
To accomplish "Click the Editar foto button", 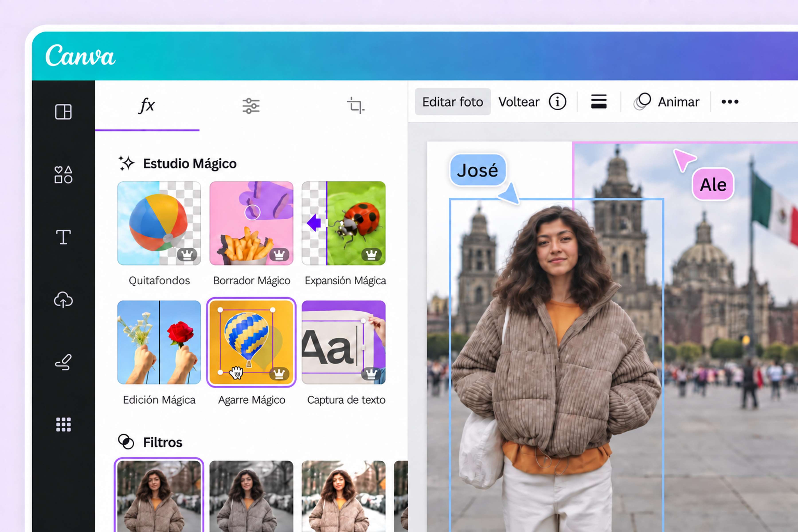I will pos(453,102).
